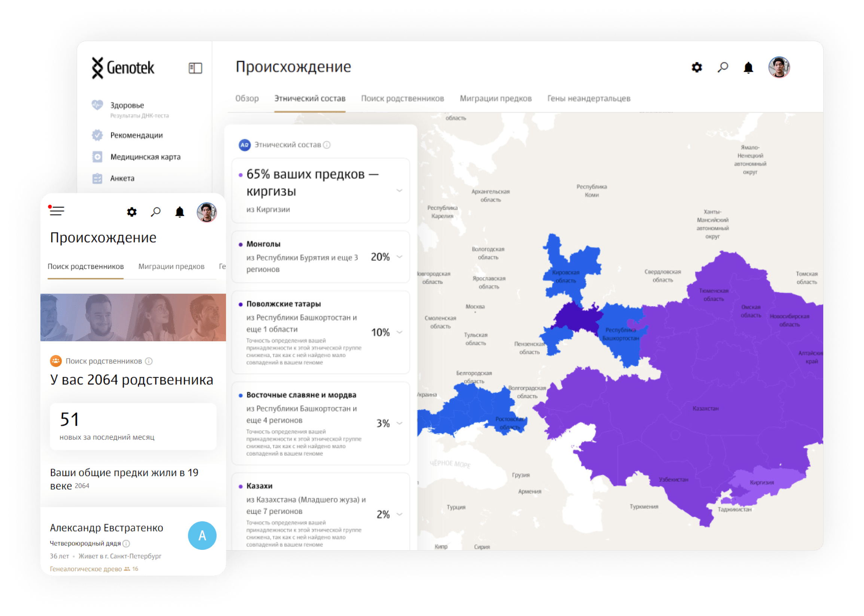Expand the Казахи 2% entry
Image resolution: width=864 pixels, height=616 pixels.
coord(399,514)
